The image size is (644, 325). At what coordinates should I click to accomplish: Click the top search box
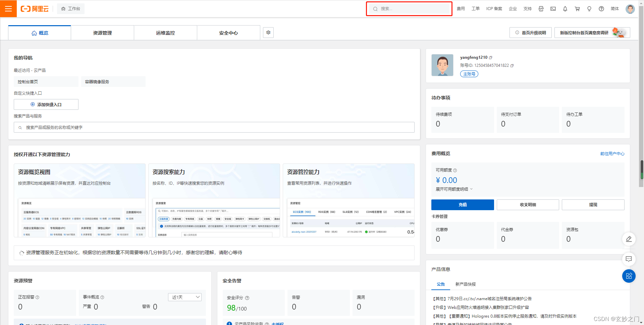click(x=409, y=9)
